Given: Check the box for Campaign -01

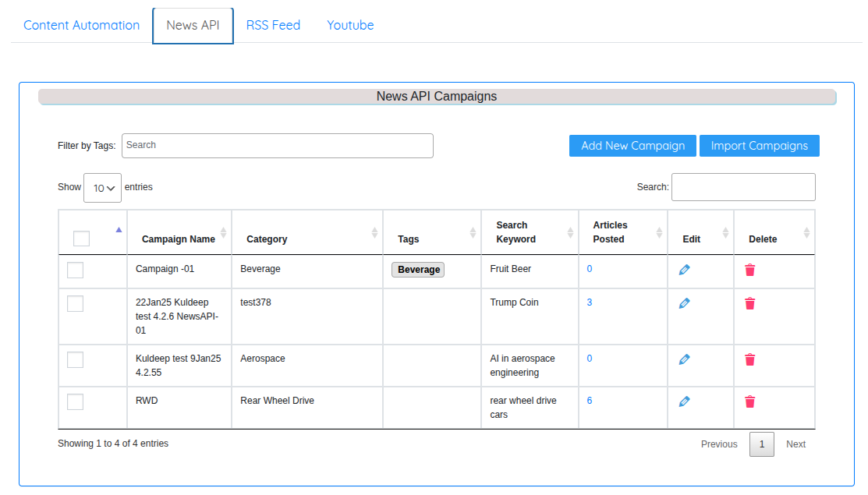Looking at the screenshot, I should [x=75, y=270].
